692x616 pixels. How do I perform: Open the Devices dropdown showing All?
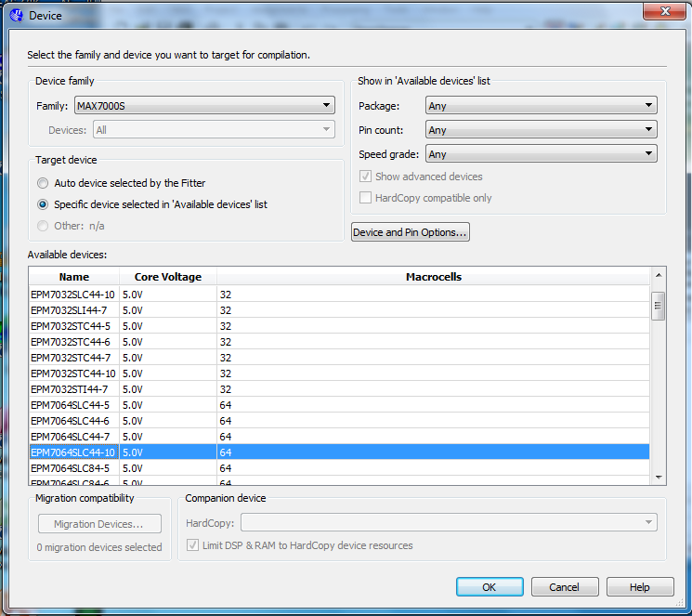click(214, 130)
